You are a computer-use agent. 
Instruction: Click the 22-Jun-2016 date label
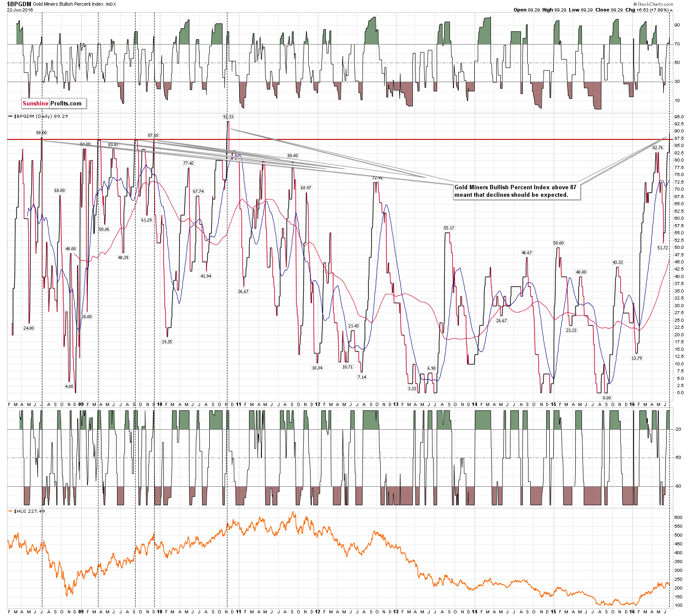pyautogui.click(x=19, y=10)
